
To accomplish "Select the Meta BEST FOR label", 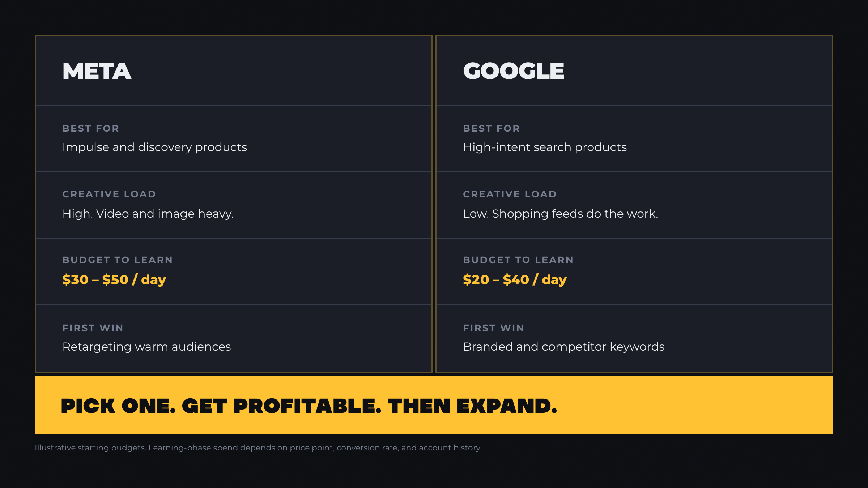I will (91, 128).
